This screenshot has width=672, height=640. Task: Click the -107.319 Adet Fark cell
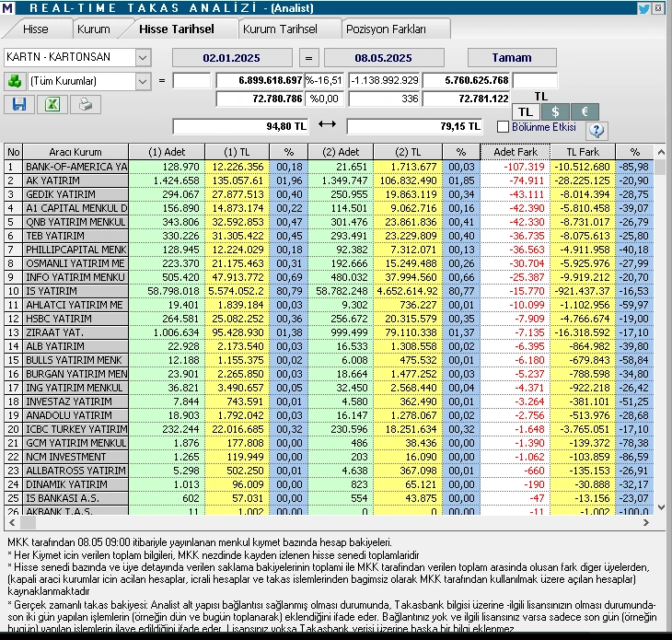click(x=516, y=167)
